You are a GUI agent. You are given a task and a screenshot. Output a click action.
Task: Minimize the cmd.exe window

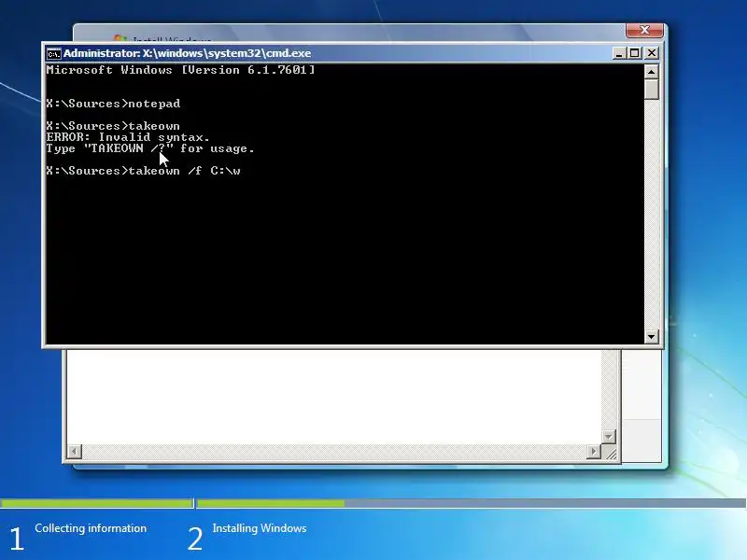(x=618, y=53)
